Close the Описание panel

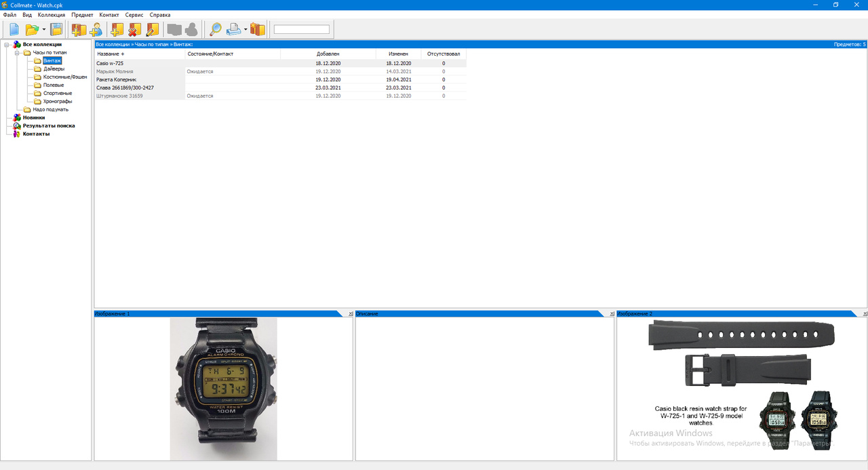pyautogui.click(x=612, y=314)
